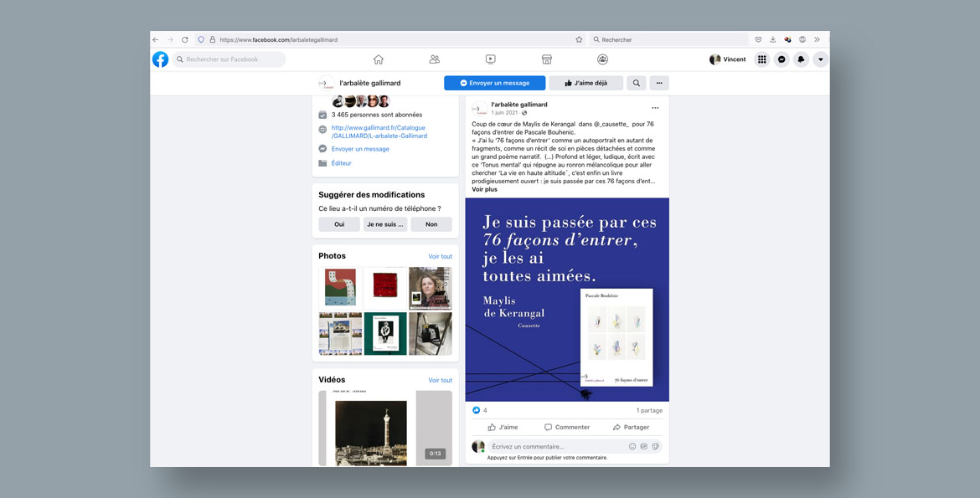Viewport: 980px width, 498px height.
Task: Open the Marketplace icon
Action: point(547,59)
